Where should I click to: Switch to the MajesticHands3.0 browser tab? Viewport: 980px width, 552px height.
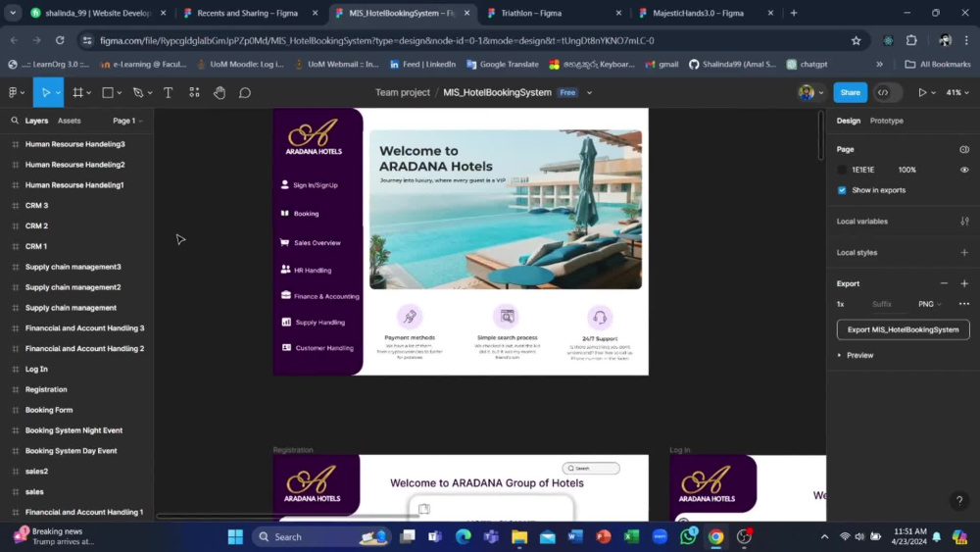coord(705,13)
